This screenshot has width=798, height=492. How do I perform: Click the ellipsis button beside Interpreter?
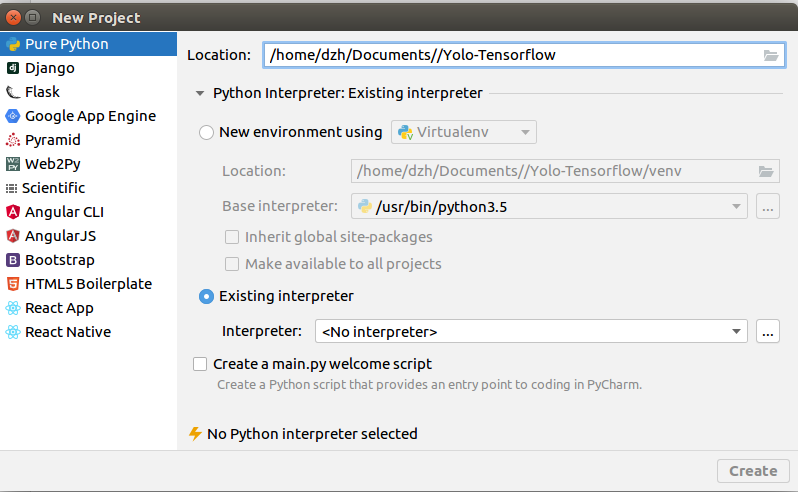[x=768, y=331]
